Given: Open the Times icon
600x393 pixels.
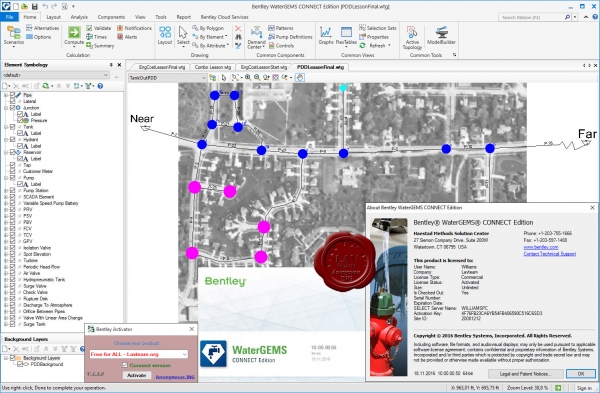Looking at the screenshot, I should pyautogui.click(x=96, y=37).
